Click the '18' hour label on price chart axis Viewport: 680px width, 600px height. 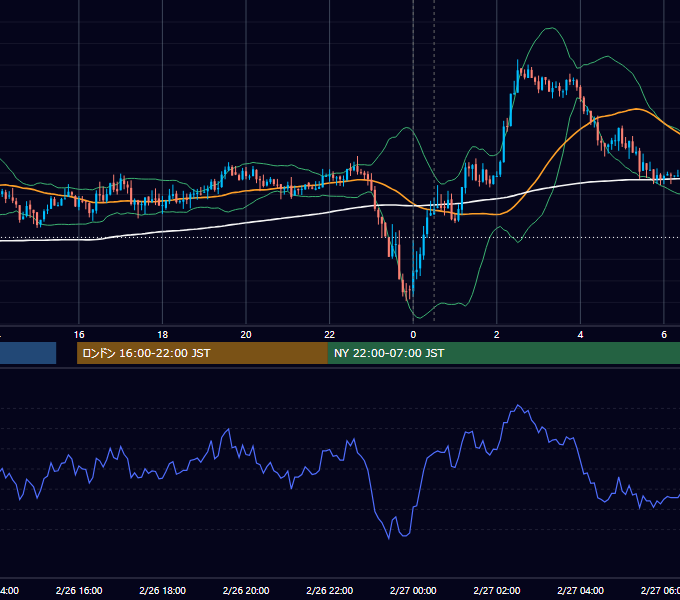163,335
